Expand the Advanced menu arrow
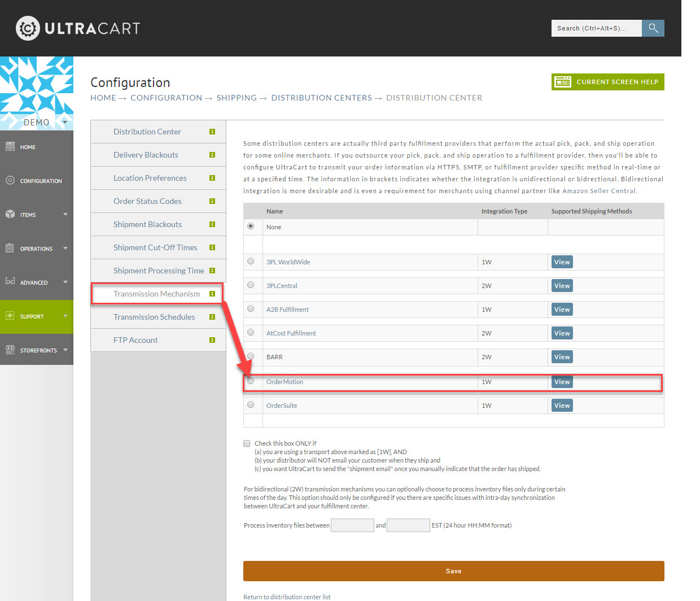The height and width of the screenshot is (601, 700). (x=65, y=282)
